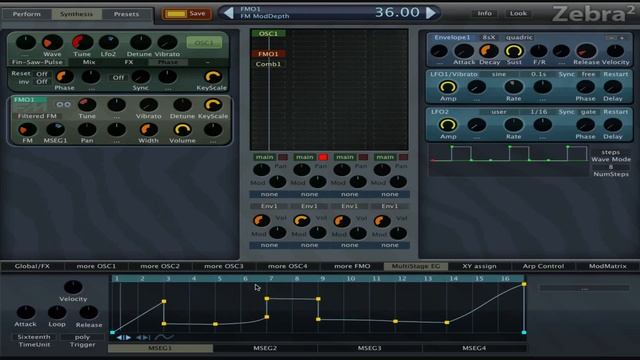Switch to the Perform tab
The image size is (640, 360).
point(27,14)
